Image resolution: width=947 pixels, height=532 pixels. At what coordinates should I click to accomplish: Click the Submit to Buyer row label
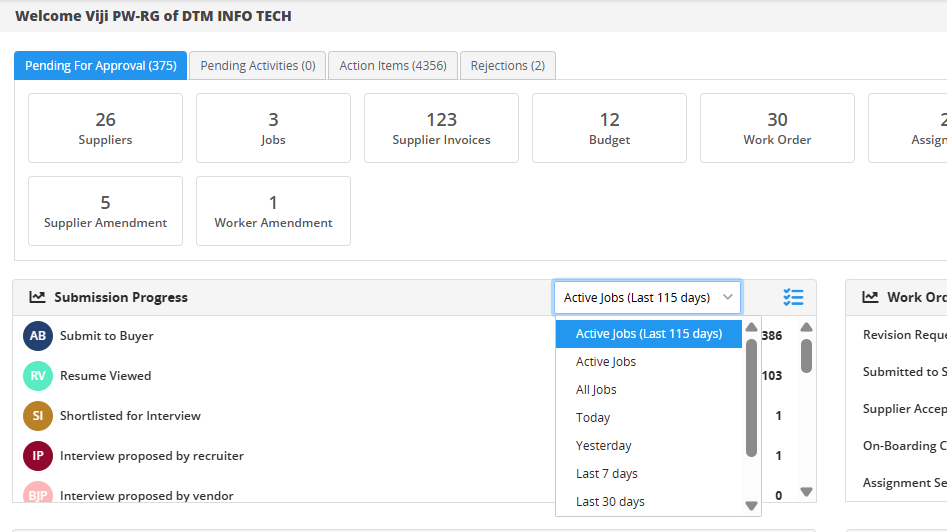pyautogui.click(x=106, y=336)
